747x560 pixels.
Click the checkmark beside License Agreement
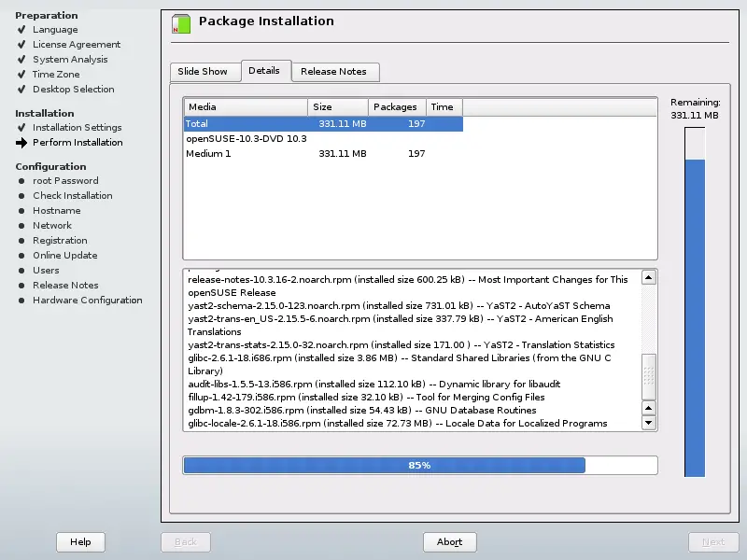[21, 44]
